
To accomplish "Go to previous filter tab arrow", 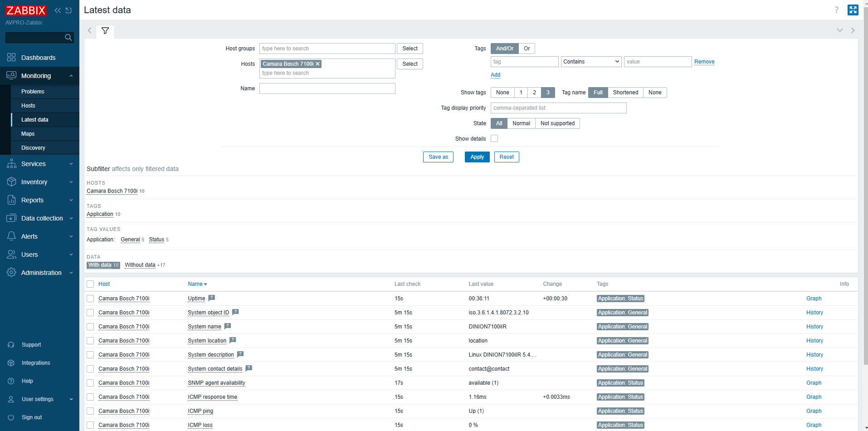I will [x=90, y=31].
